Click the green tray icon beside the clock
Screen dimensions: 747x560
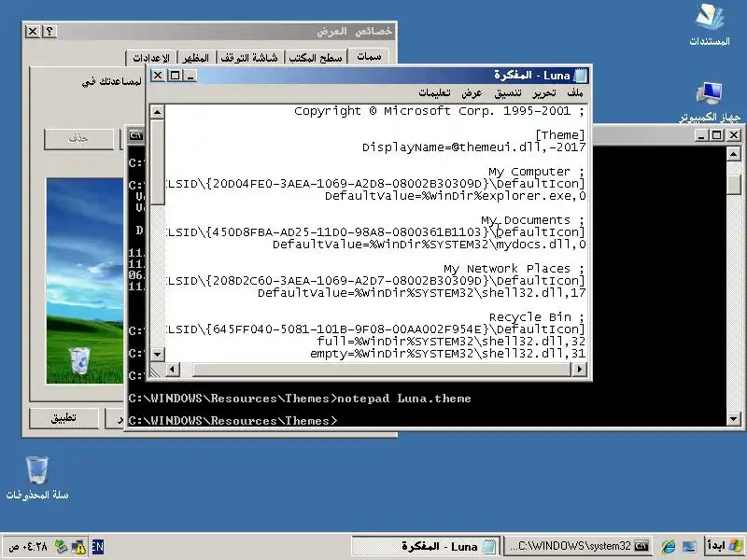[x=61, y=547]
